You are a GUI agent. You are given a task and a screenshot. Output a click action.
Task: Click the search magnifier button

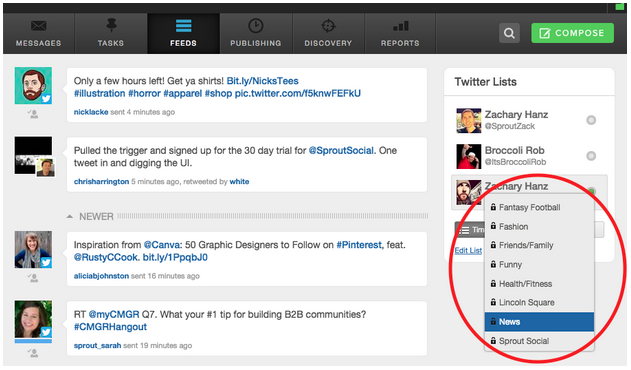coord(509,33)
